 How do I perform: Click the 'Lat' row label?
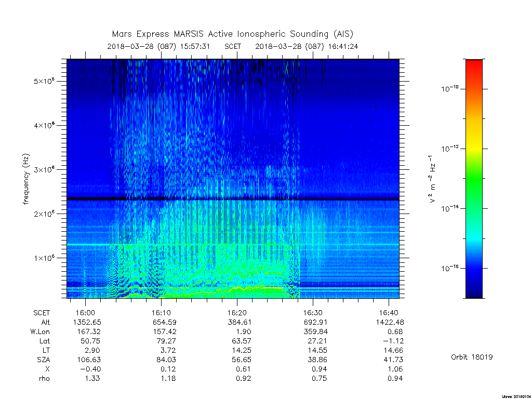[x=45, y=341]
